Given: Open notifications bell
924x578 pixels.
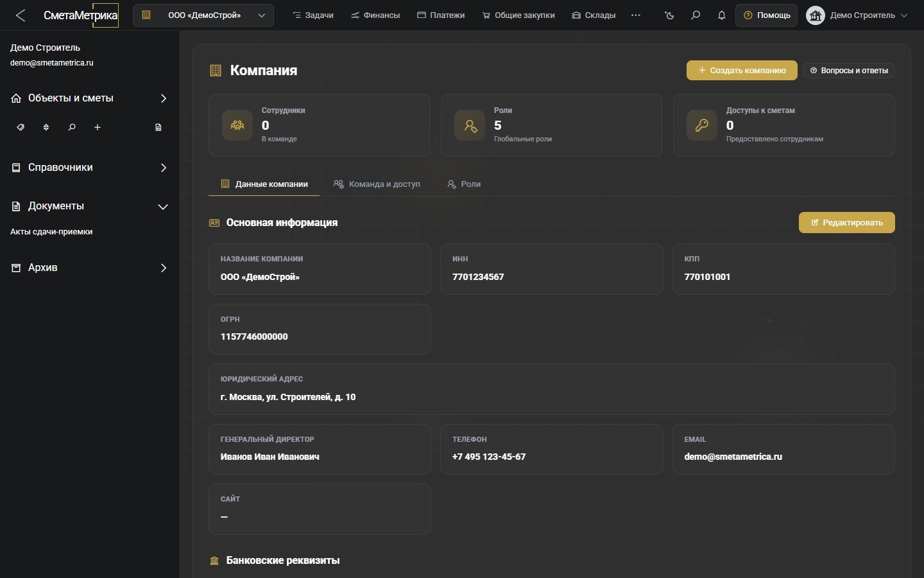Looking at the screenshot, I should [x=722, y=15].
